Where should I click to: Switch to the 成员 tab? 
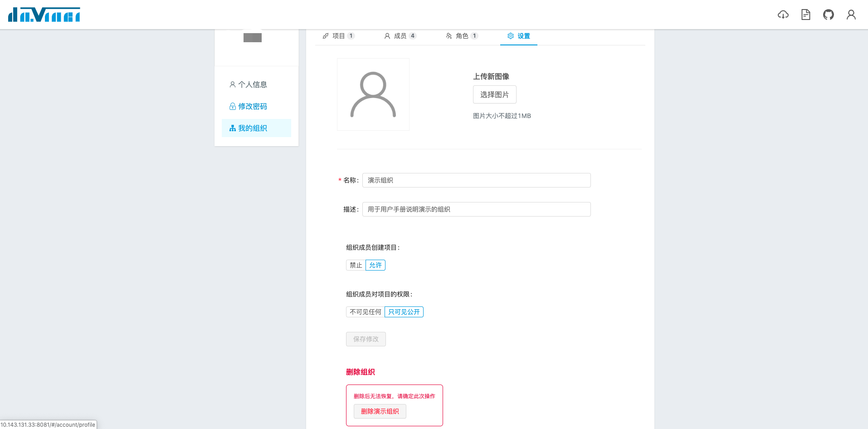(x=400, y=36)
